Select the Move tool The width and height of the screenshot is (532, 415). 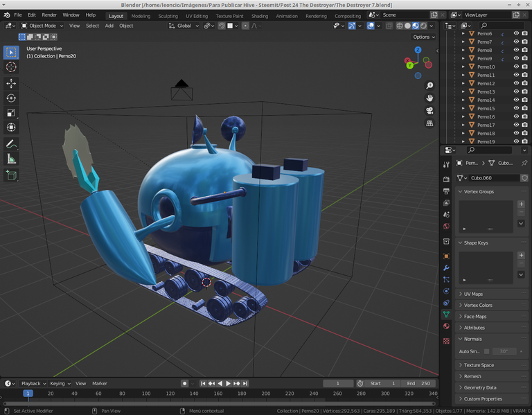click(11, 83)
